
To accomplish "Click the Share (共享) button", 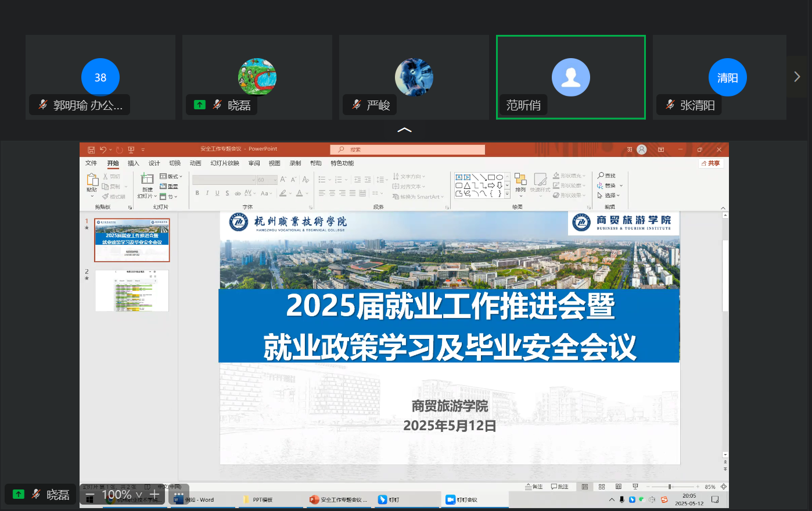I will tap(711, 163).
